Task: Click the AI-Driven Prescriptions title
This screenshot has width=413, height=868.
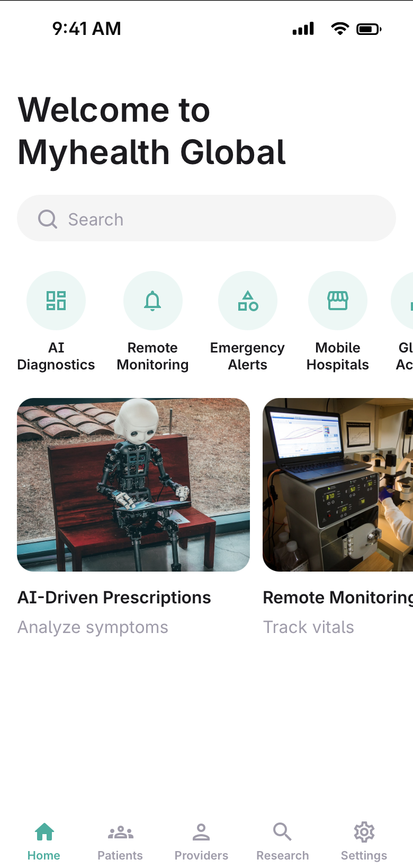Action: (x=114, y=598)
